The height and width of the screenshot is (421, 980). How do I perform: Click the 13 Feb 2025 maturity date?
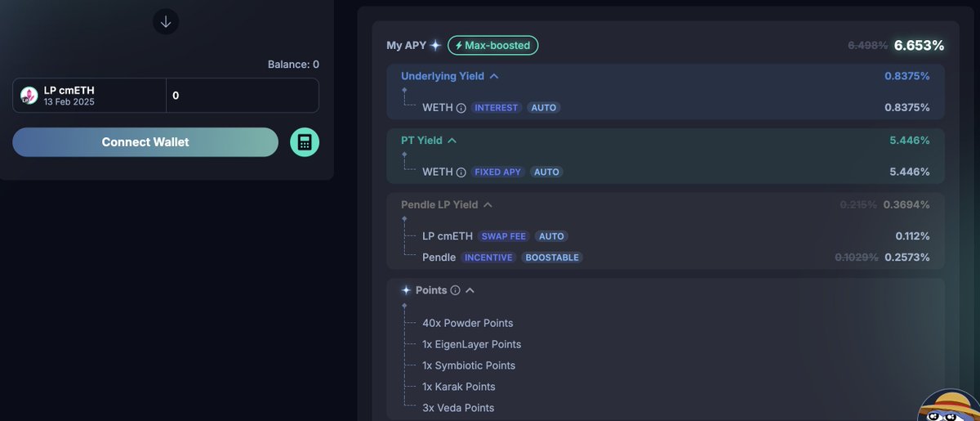click(x=70, y=101)
